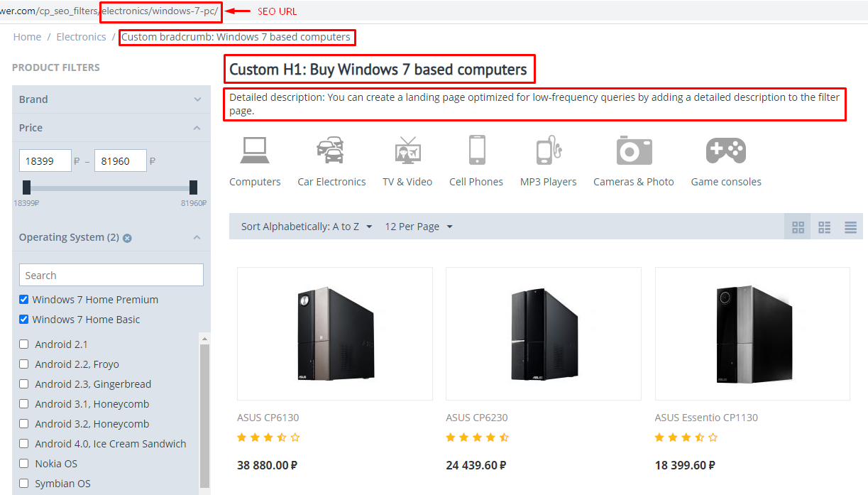This screenshot has width=868, height=495.
Task: Open the Cell Phones category icon
Action: pos(477,150)
